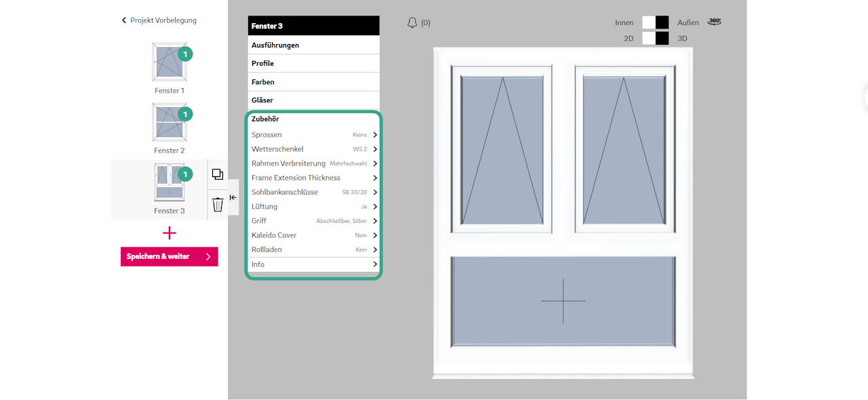Open the Farben section
Viewport: 868px width, 400px height.
313,81
